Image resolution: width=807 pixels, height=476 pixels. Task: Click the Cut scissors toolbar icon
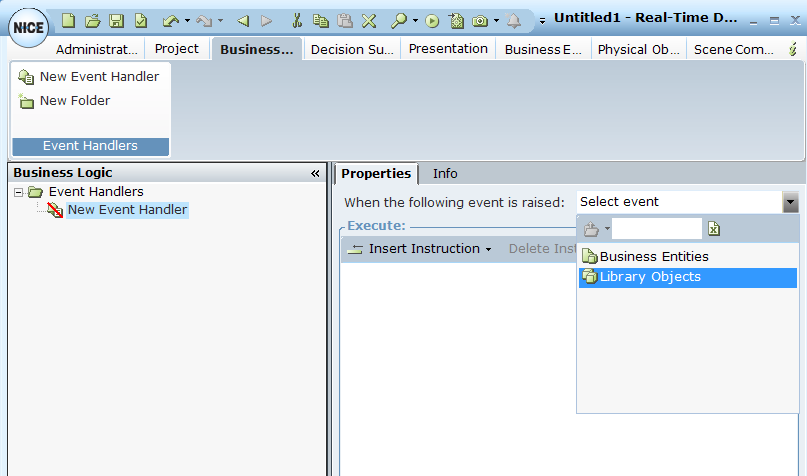tap(297, 20)
